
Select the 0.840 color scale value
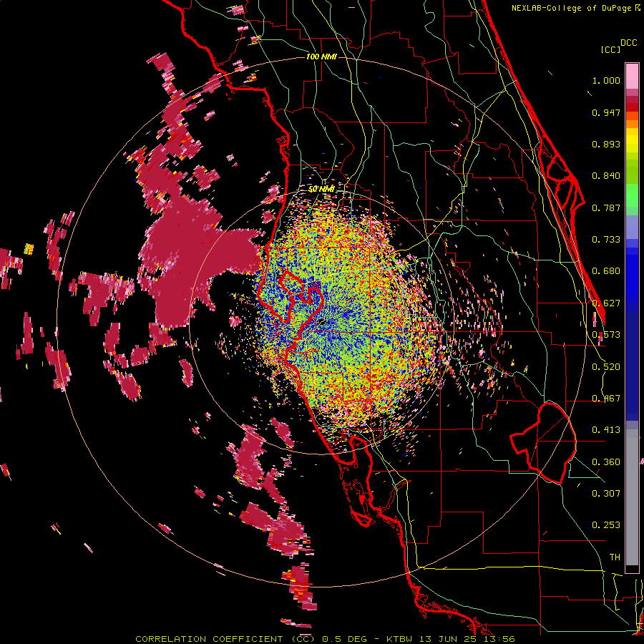(x=606, y=176)
